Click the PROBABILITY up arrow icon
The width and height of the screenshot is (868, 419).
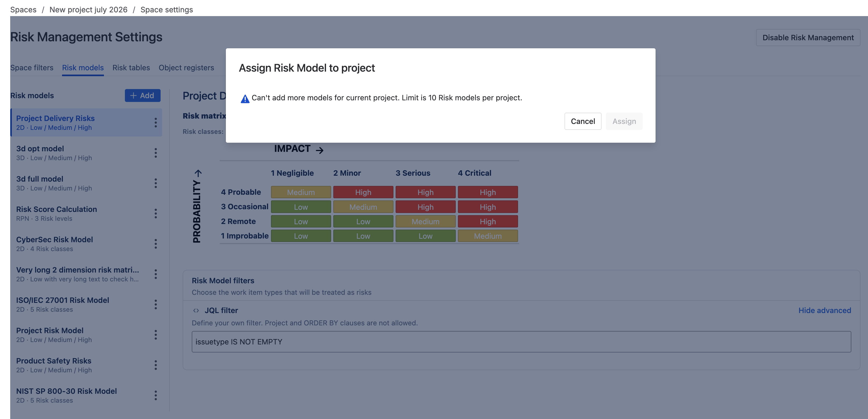pyautogui.click(x=198, y=173)
